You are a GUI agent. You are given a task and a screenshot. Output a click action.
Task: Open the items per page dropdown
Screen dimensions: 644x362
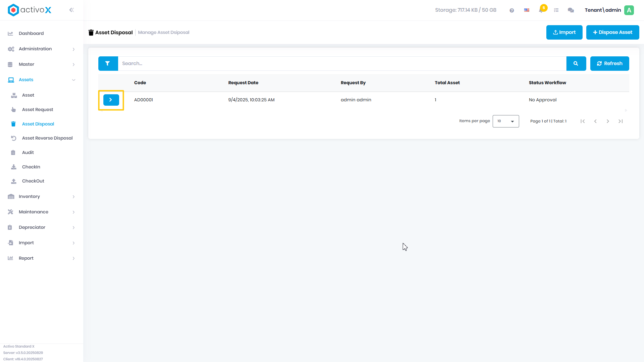coord(506,121)
